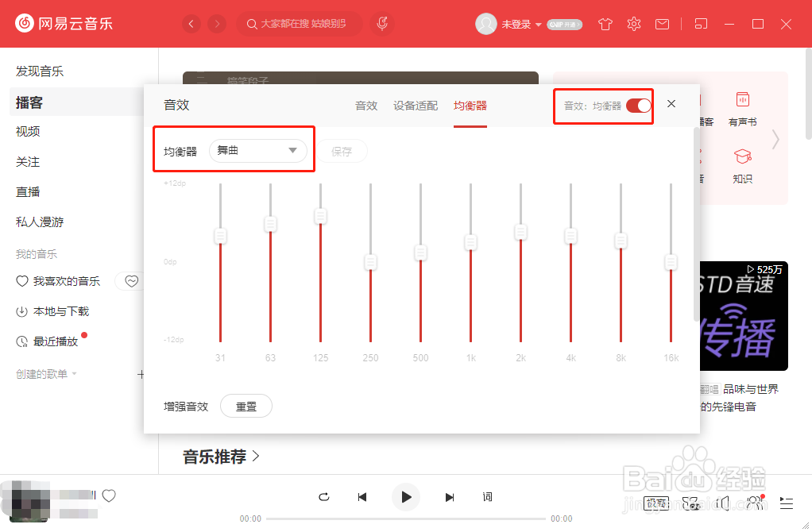Viewport: 812px width, 532px height.
Task: Like the current song with heart icon
Action: pyautogui.click(x=109, y=495)
